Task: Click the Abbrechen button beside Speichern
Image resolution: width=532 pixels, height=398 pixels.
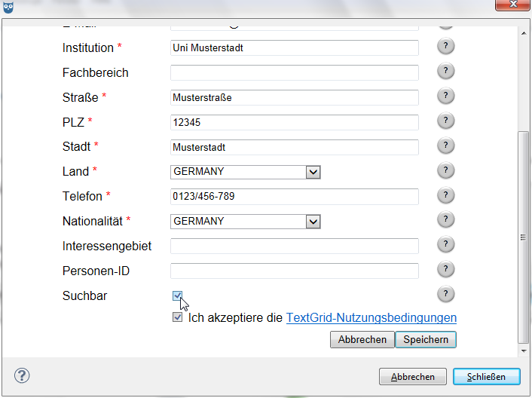Action: [x=362, y=340]
